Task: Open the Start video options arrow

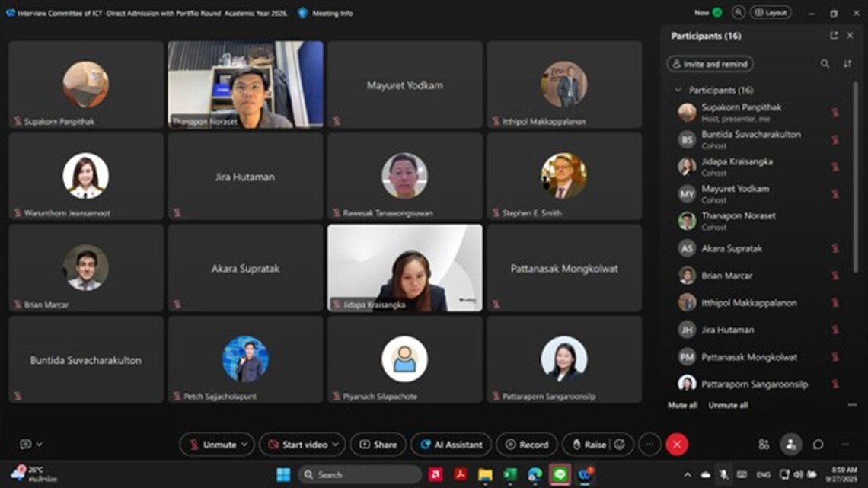Action: (x=336, y=444)
